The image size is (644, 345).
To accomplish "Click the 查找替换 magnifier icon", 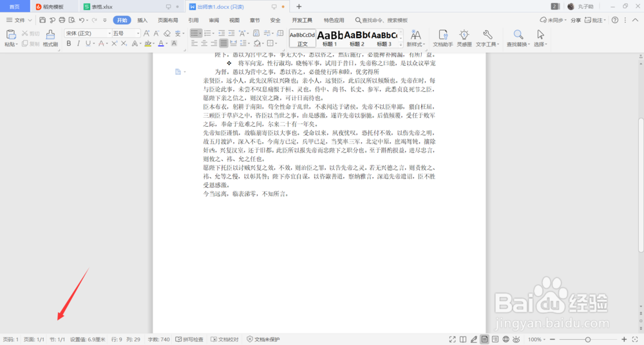I will (518, 35).
